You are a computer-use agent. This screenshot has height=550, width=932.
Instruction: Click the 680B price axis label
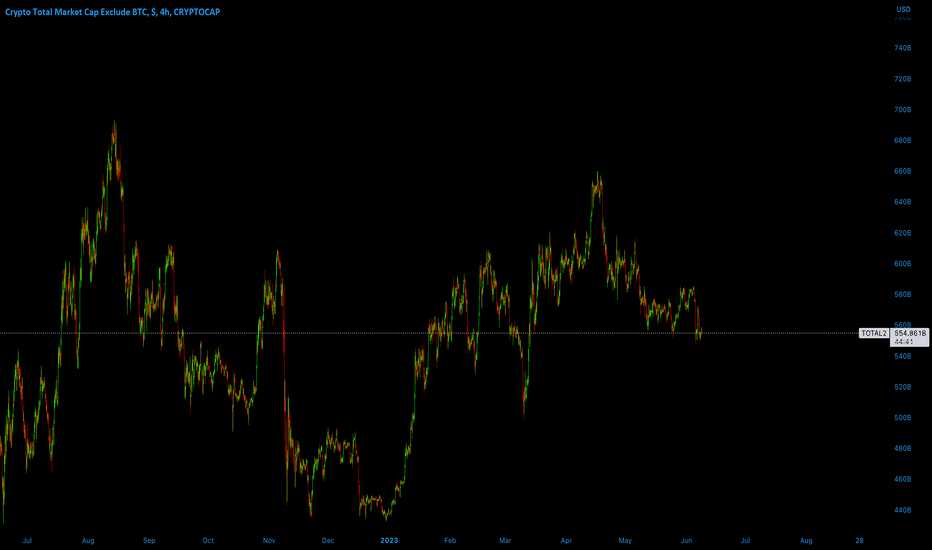coord(902,141)
